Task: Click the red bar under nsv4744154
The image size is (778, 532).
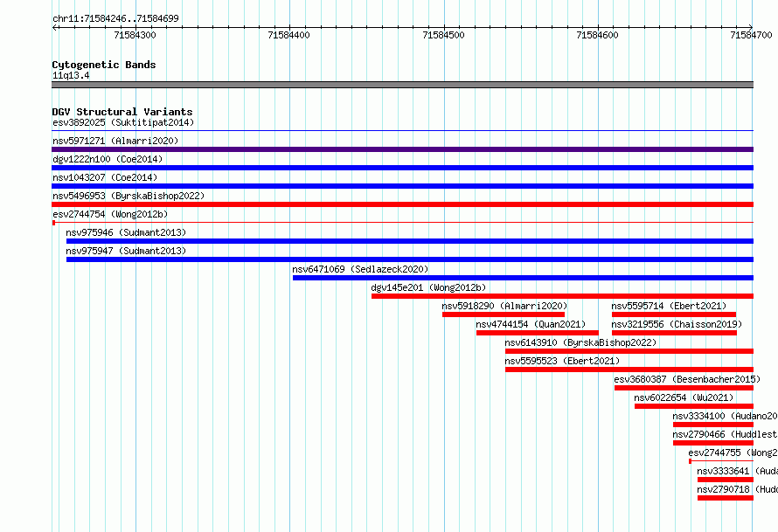Action: click(x=538, y=333)
